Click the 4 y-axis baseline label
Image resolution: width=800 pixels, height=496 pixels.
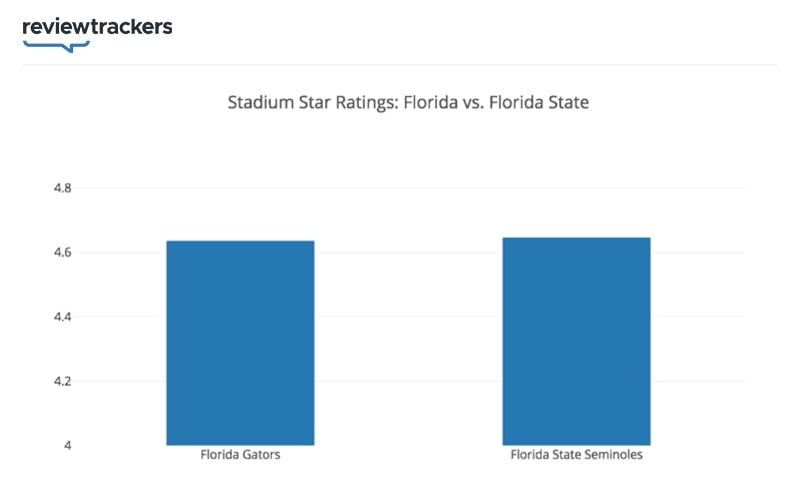click(67, 445)
